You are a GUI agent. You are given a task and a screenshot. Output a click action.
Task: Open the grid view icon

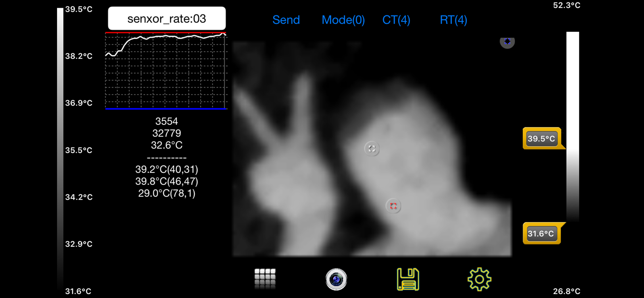click(x=265, y=279)
